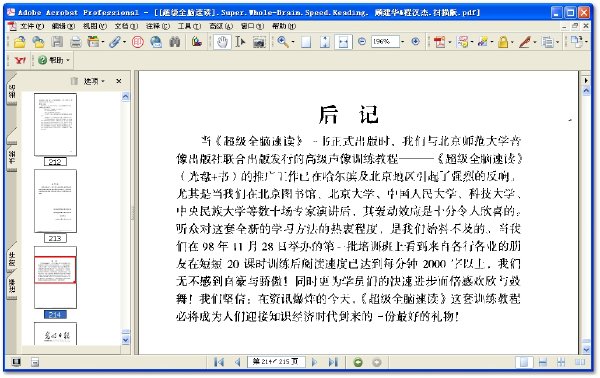Click the Yahoo Y! toolbar icon
Screen dimensions: 600x378
tap(20, 60)
